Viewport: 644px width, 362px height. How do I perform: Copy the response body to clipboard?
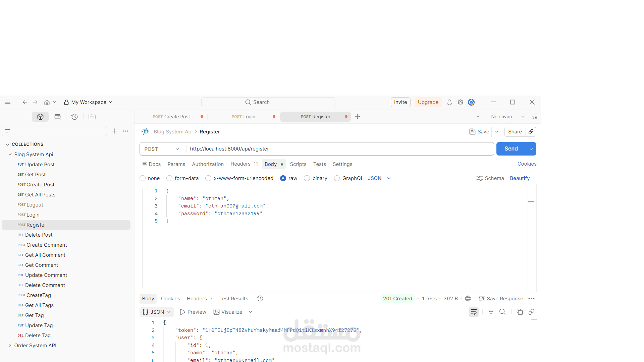click(x=520, y=312)
